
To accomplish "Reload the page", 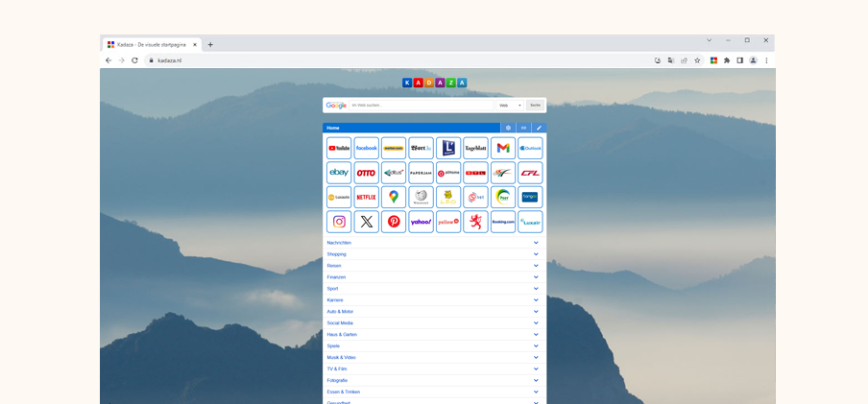I will click(x=134, y=60).
